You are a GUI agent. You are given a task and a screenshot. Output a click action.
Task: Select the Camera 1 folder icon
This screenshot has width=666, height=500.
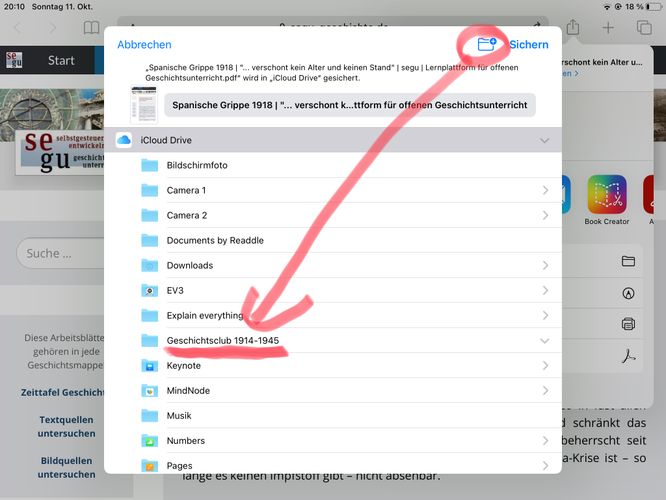pyautogui.click(x=150, y=190)
